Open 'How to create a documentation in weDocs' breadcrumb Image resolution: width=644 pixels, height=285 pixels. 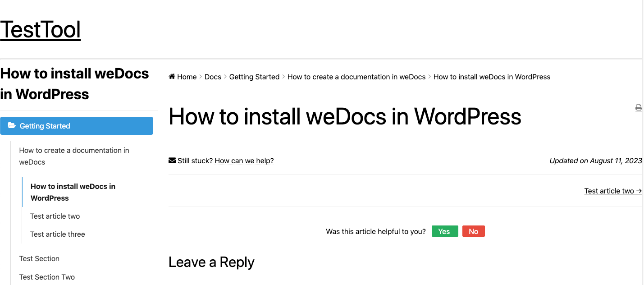click(x=356, y=77)
